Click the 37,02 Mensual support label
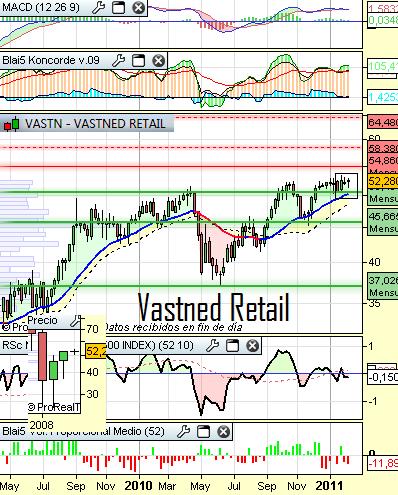398x495 pixels. [383, 280]
